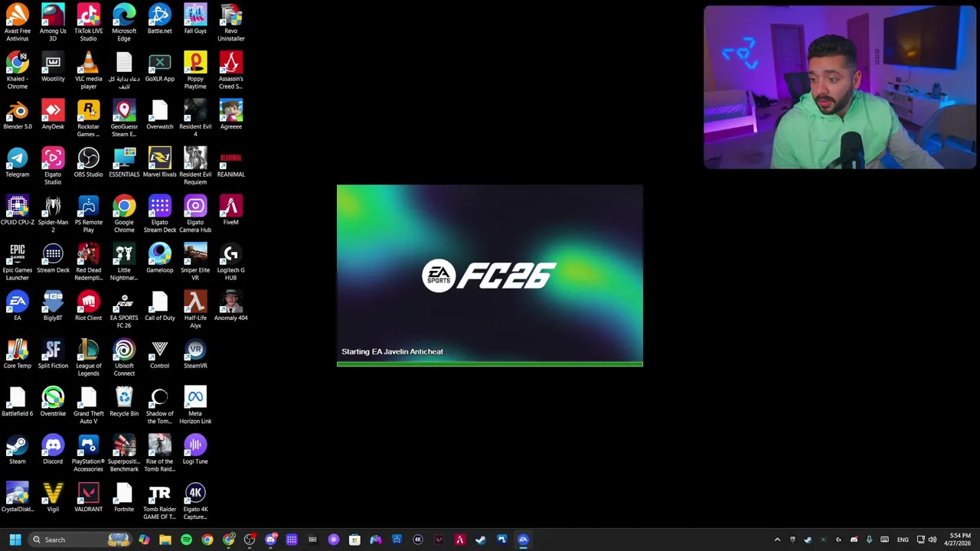Switch to the EA app taskbar icon
Viewport: 980px width, 551px height.
coord(523,540)
